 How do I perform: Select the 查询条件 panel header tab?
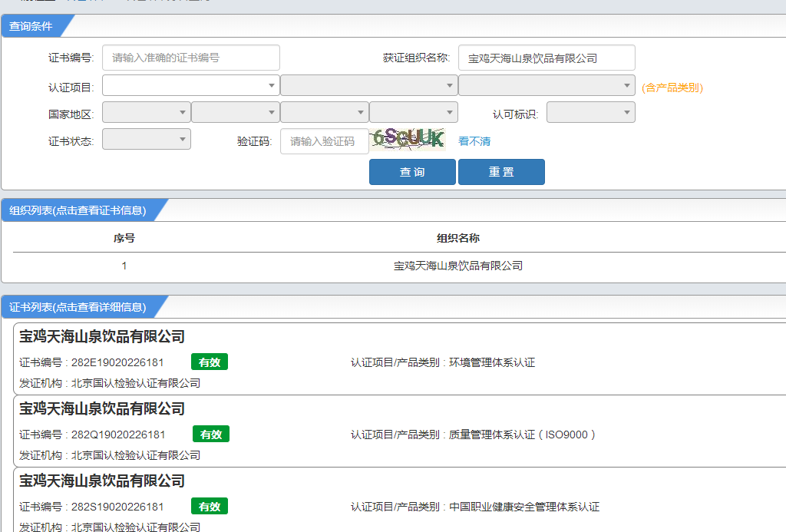(31, 26)
